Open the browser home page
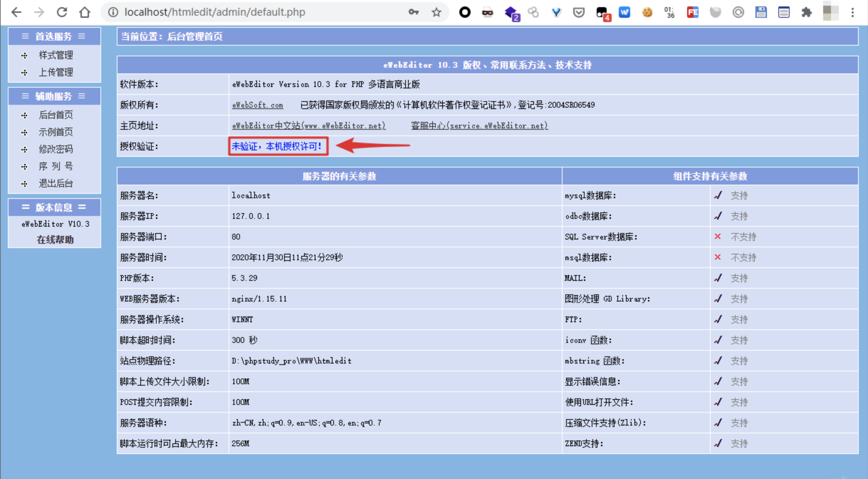868x479 pixels. pyautogui.click(x=85, y=12)
